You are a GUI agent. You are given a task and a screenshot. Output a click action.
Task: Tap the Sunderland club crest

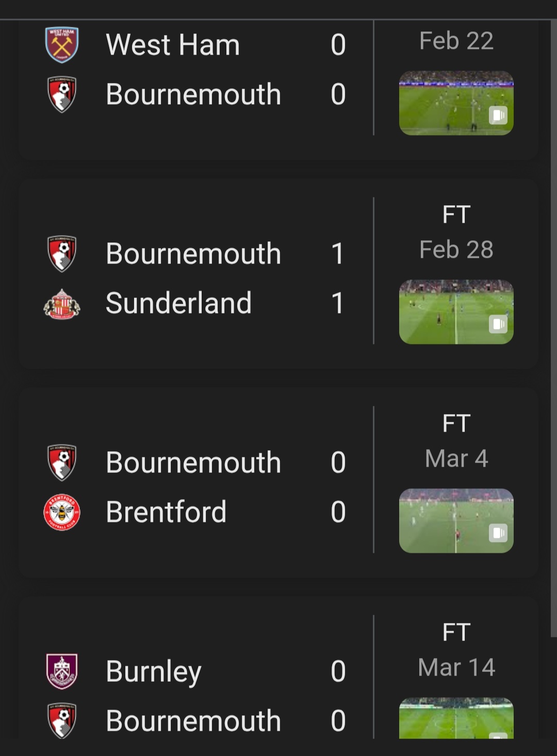click(62, 303)
